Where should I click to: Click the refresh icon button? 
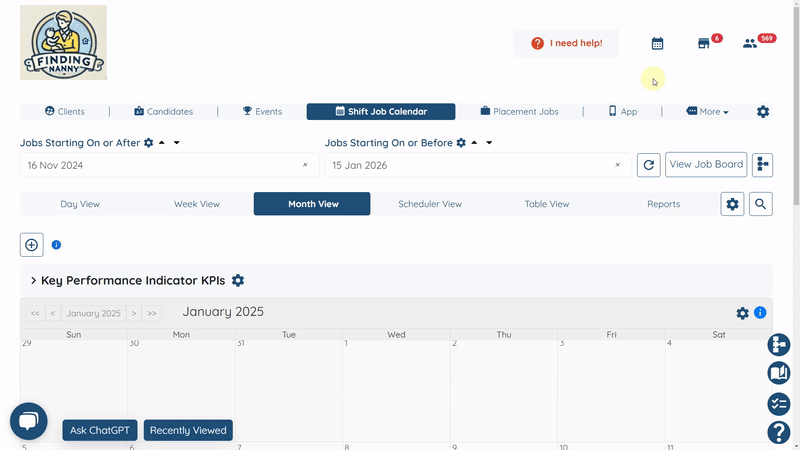pos(648,165)
